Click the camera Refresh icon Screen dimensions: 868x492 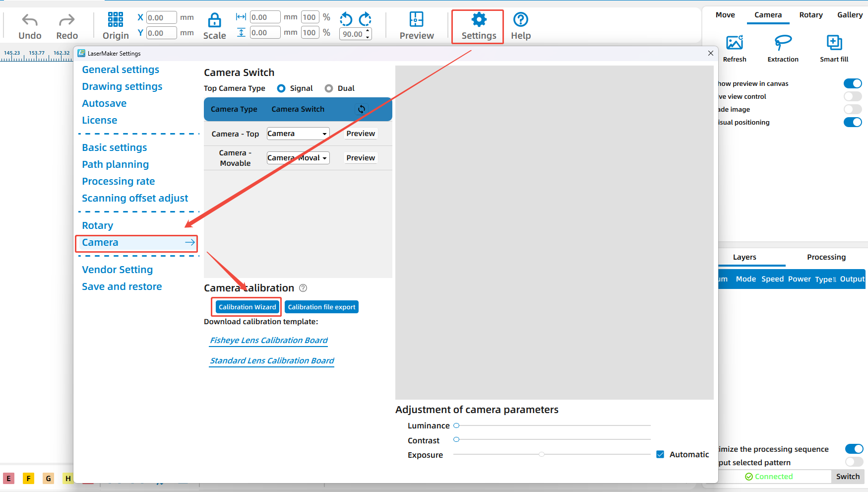(x=734, y=43)
